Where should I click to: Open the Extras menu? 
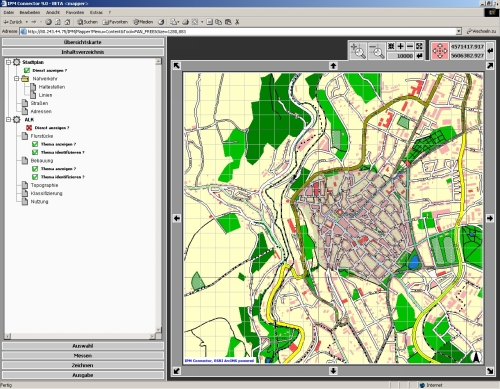tap(96, 12)
